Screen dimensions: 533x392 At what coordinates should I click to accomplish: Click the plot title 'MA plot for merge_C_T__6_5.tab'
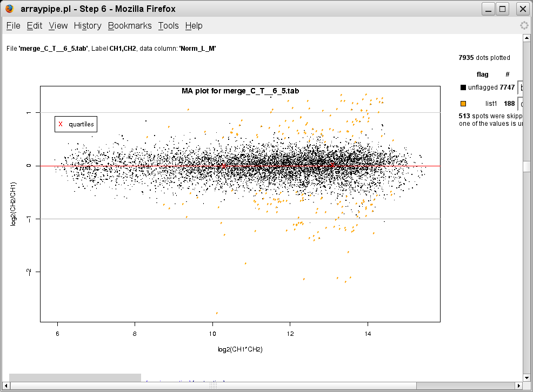pyautogui.click(x=241, y=91)
